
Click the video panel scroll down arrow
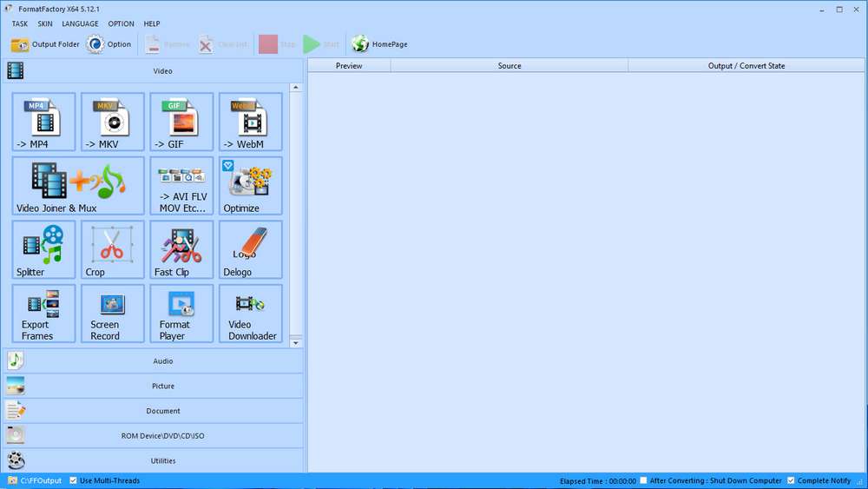[296, 343]
